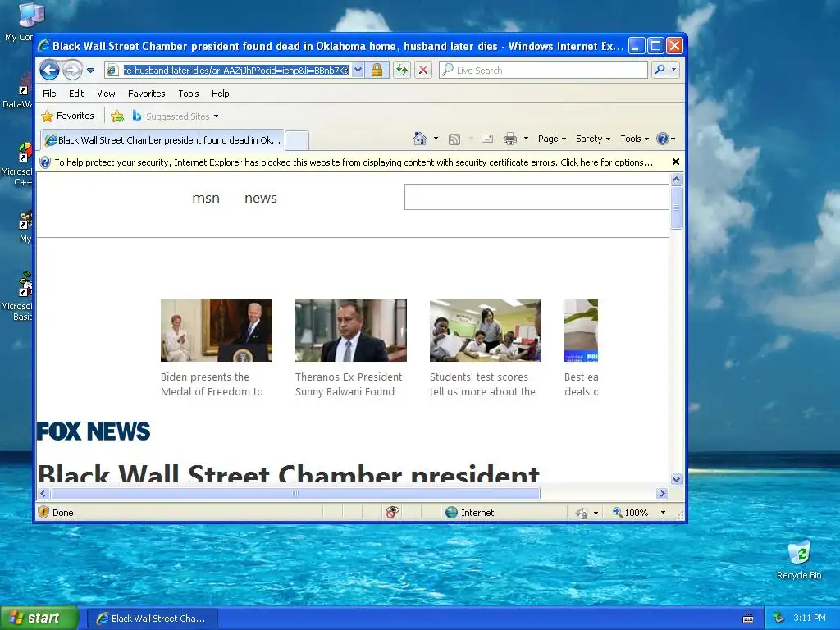Click the msn link
The height and width of the screenshot is (630, 840).
click(x=206, y=198)
